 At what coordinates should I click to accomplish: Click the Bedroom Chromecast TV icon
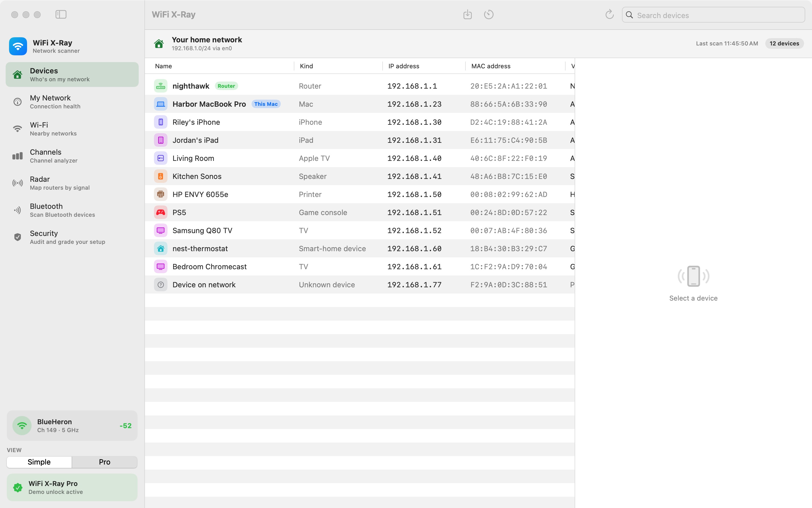(x=161, y=267)
